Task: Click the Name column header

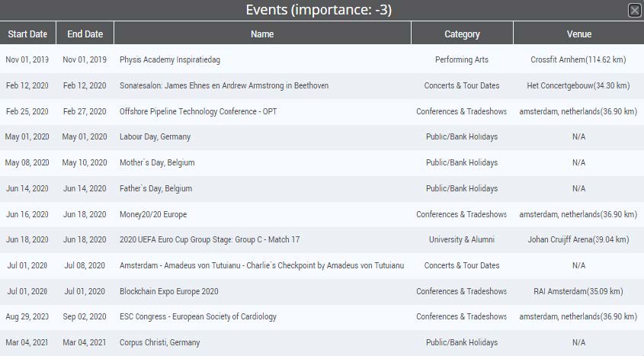Action: (x=262, y=34)
